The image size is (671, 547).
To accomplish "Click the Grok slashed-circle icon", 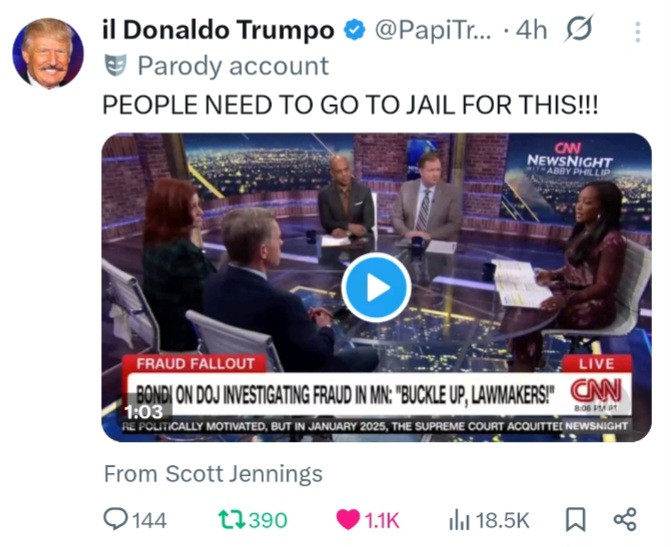I will point(579,29).
